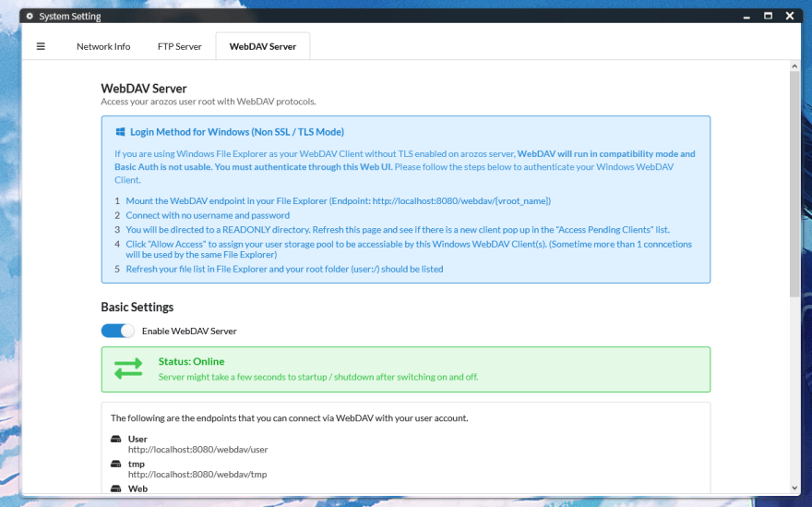Image resolution: width=812 pixels, height=507 pixels.
Task: Click step 4 about clicking 'Allow Access'
Action: pyautogui.click(x=409, y=249)
